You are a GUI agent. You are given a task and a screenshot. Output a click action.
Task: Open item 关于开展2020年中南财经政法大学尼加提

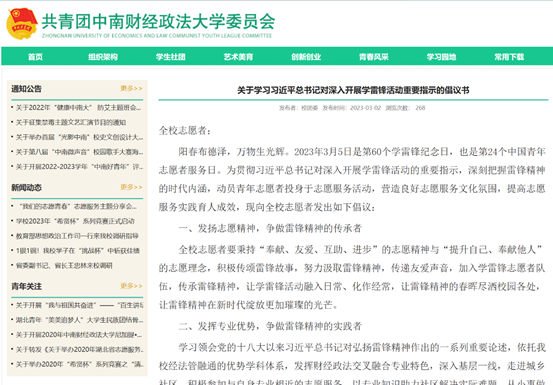pyautogui.click(x=79, y=335)
